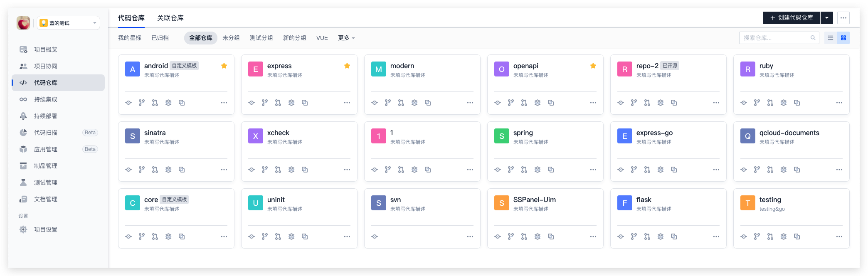Viewport: 868px width, 276px height.
Task: Open commits icon on flask card
Action: pyautogui.click(x=621, y=237)
